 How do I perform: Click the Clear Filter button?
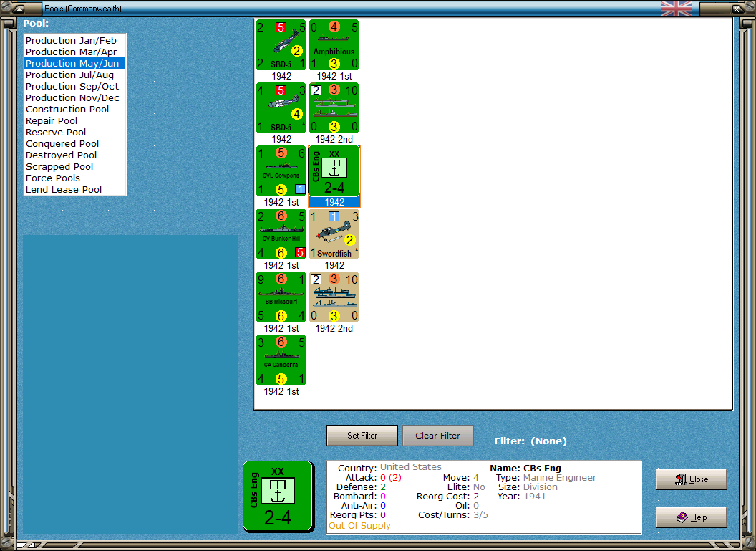click(x=438, y=436)
